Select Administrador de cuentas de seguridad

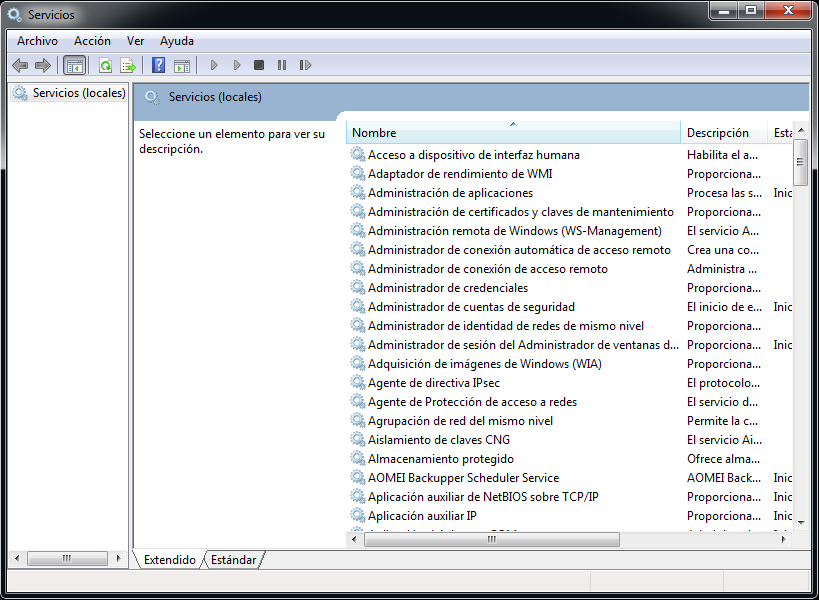tap(471, 307)
